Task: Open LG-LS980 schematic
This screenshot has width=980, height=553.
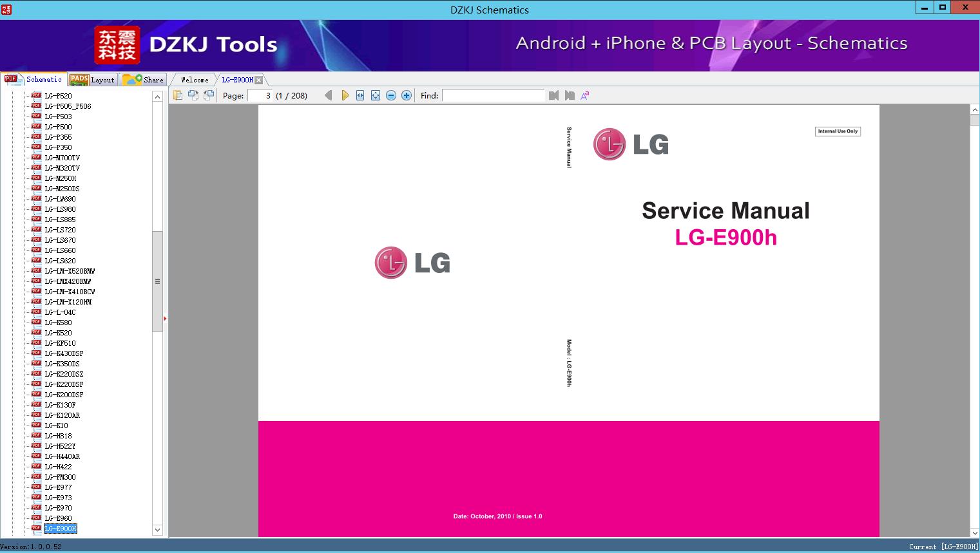Action: pyautogui.click(x=60, y=209)
